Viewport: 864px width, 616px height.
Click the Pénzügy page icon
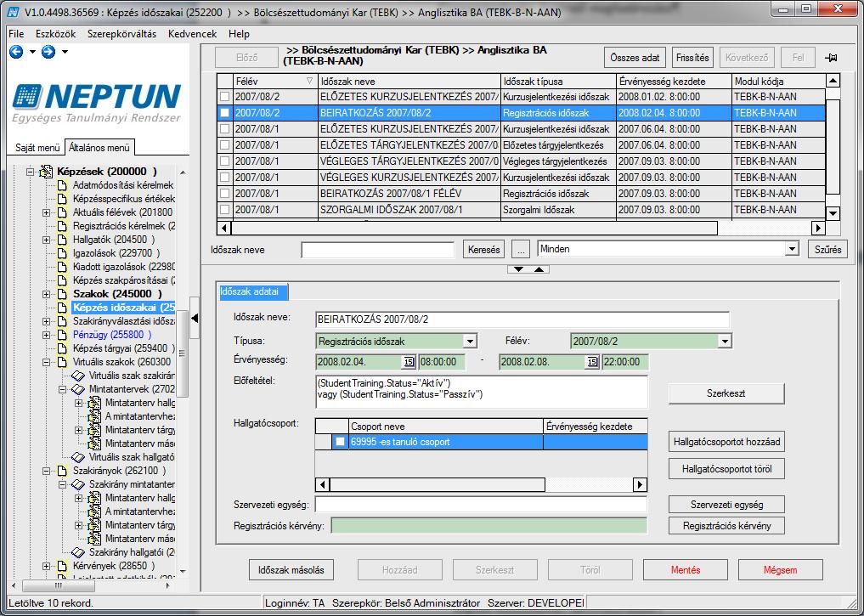[62, 335]
